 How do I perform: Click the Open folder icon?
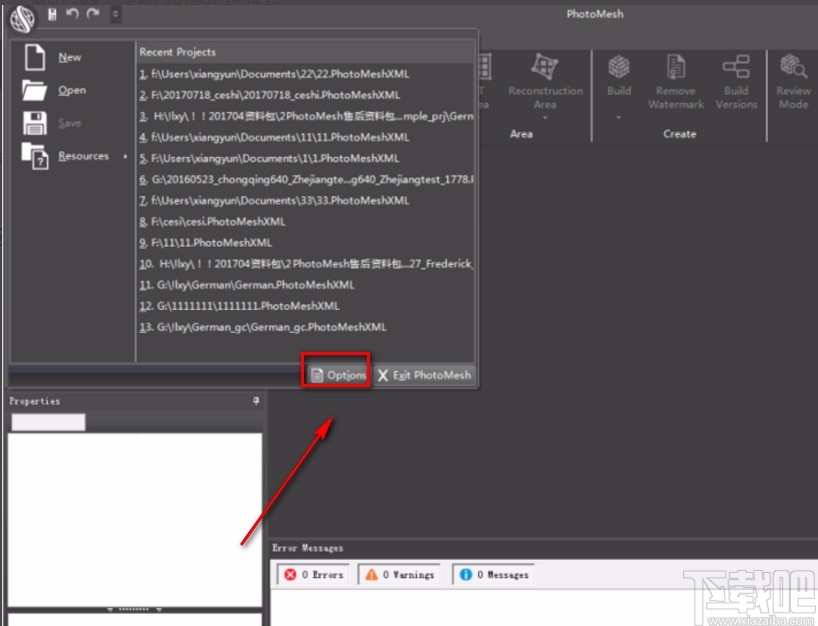(34, 90)
